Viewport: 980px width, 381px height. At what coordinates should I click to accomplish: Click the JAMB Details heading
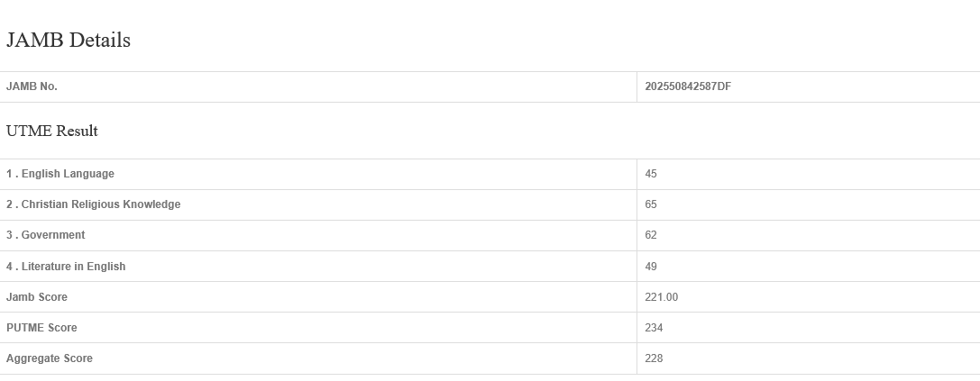(69, 41)
